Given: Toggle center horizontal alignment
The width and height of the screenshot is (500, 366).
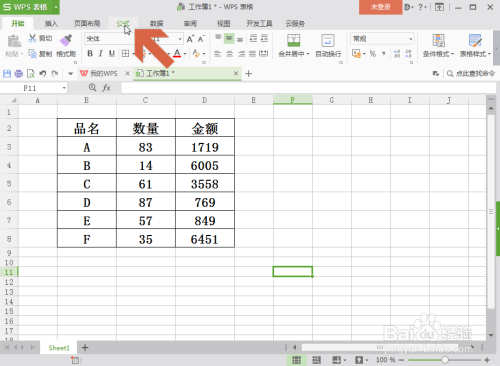Looking at the screenshot, I should pos(229,54).
